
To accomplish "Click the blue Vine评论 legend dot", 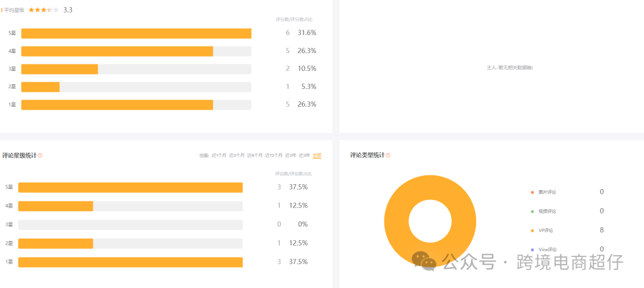I will [532, 249].
